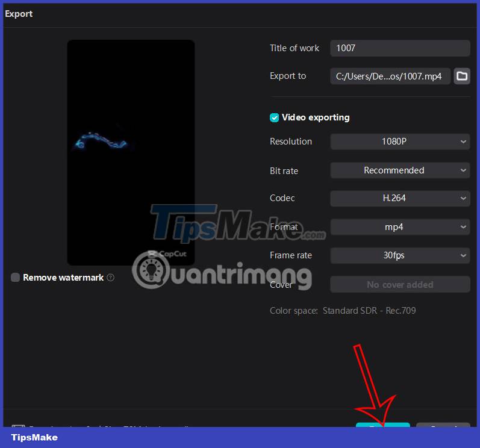
Task: Click the Frame rate label
Action: coord(291,255)
